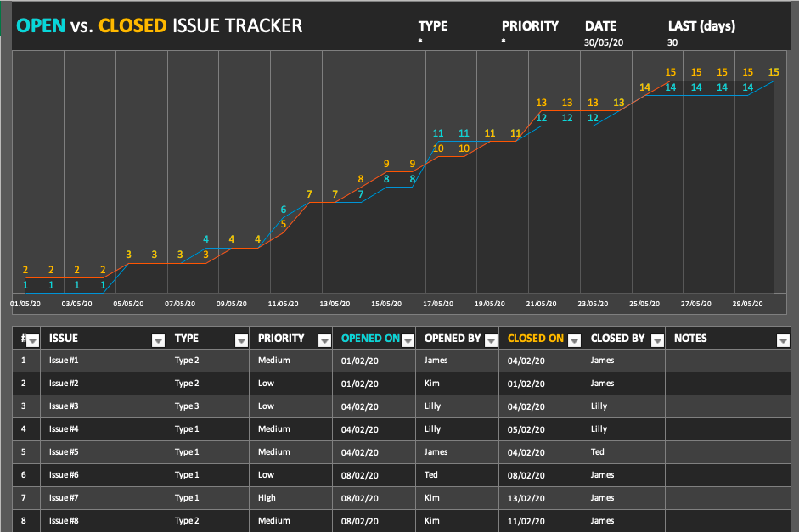Image resolution: width=799 pixels, height=532 pixels.
Task: Select the High priority cell of Issue #7
Action: pos(267,498)
